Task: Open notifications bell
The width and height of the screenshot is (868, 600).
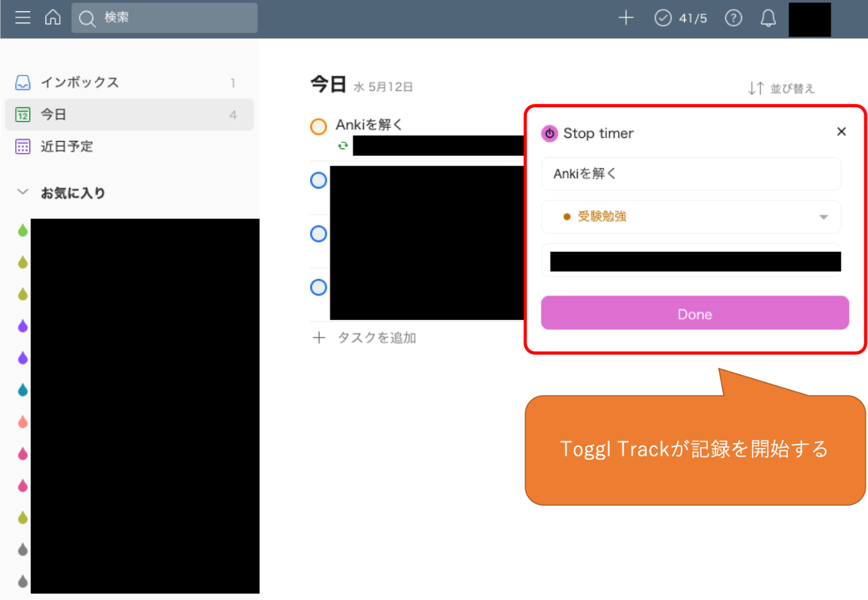Action: 768,18
